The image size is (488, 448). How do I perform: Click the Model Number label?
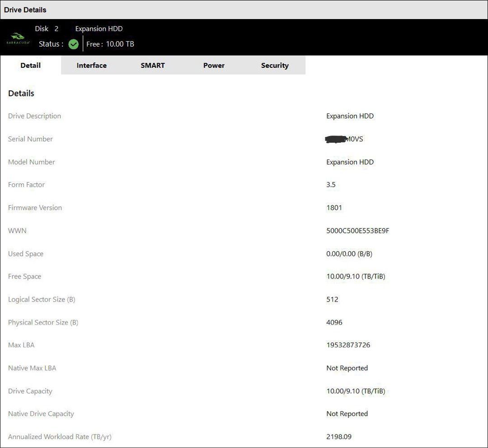tap(32, 162)
